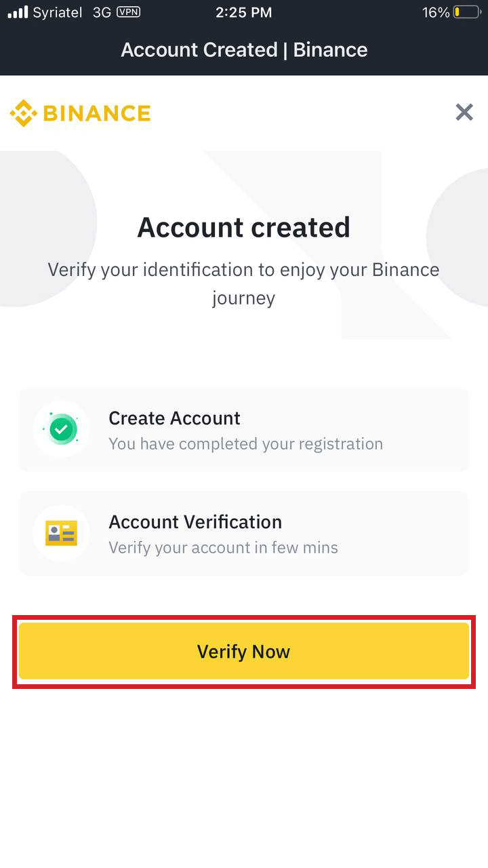Tap the 16% battery percentage
Screen dimensions: 488x868
coord(436,12)
